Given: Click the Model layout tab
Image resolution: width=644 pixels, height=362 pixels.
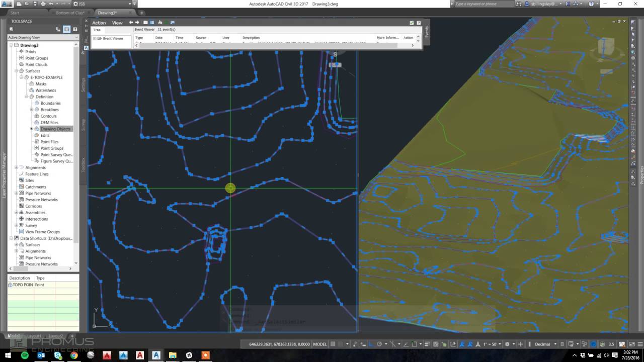Looking at the screenshot, I should pyautogui.click(x=14, y=336).
